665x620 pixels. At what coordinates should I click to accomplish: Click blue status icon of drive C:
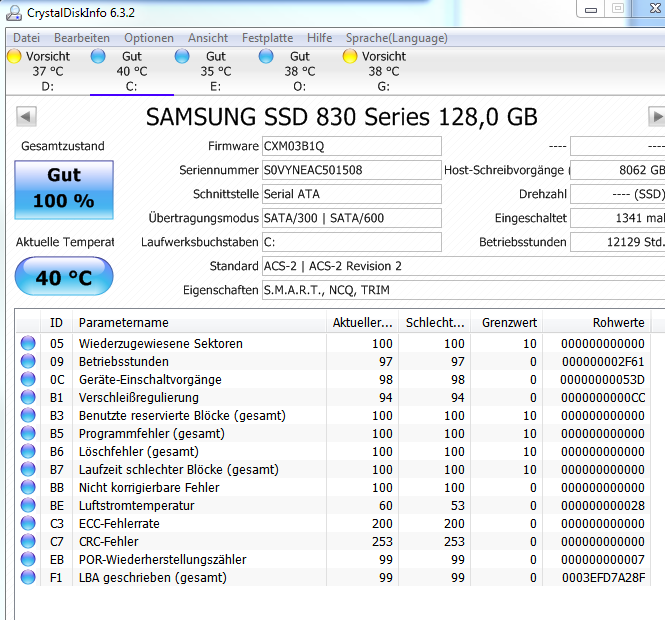(x=98, y=56)
